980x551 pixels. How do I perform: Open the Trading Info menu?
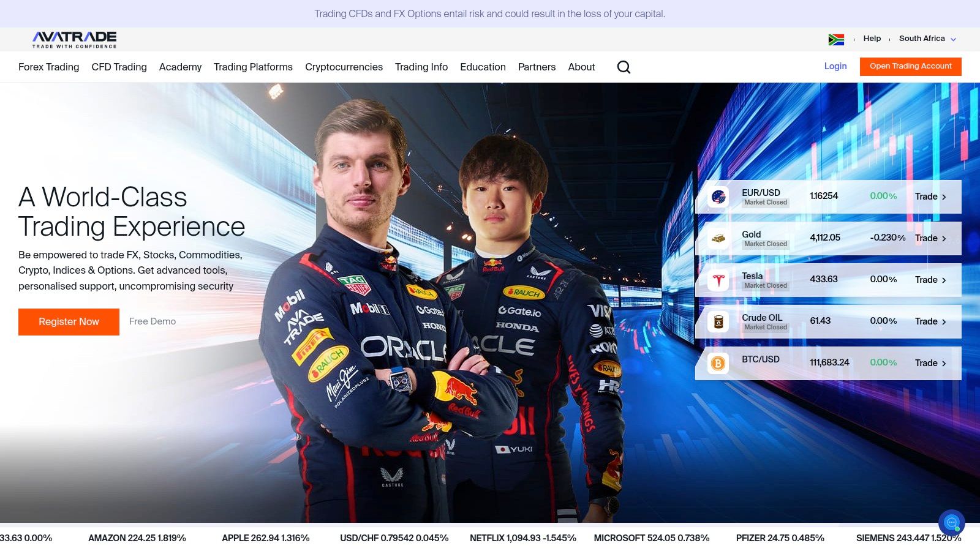[421, 67]
